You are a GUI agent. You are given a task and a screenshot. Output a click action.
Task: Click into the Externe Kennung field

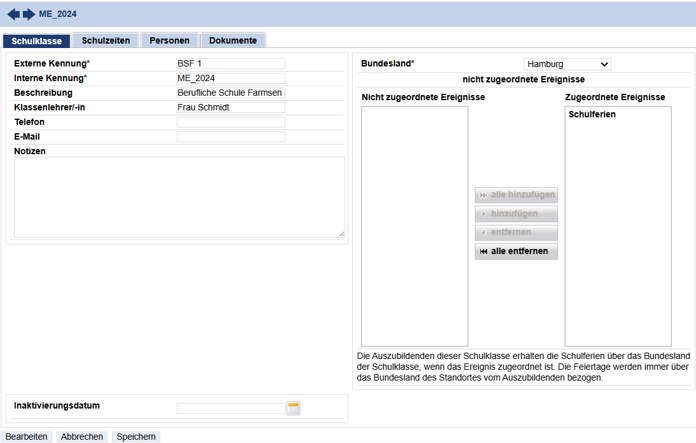[x=230, y=64]
